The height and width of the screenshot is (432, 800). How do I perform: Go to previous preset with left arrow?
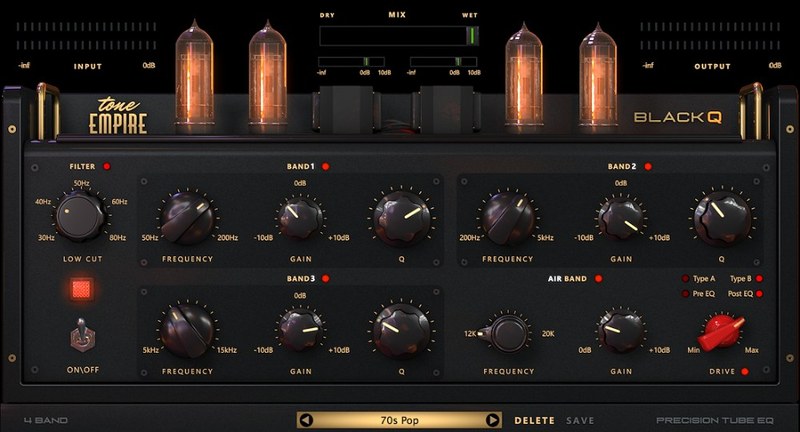[306, 420]
